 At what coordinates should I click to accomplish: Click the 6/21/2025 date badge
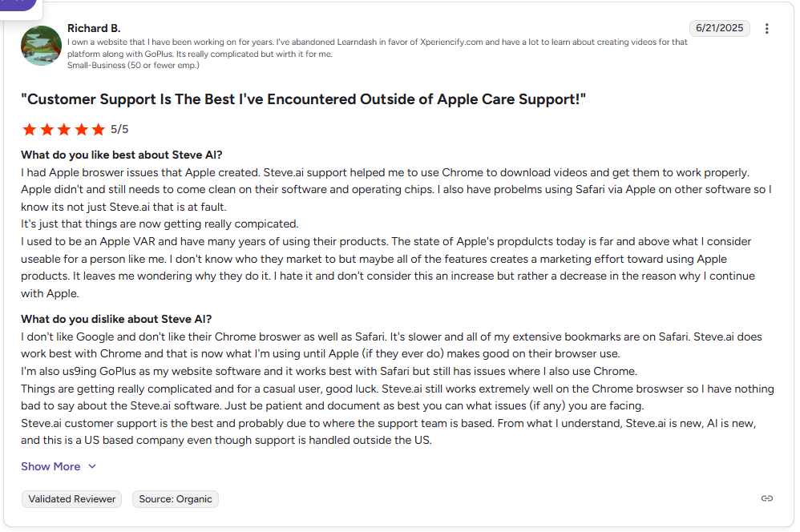click(x=720, y=28)
